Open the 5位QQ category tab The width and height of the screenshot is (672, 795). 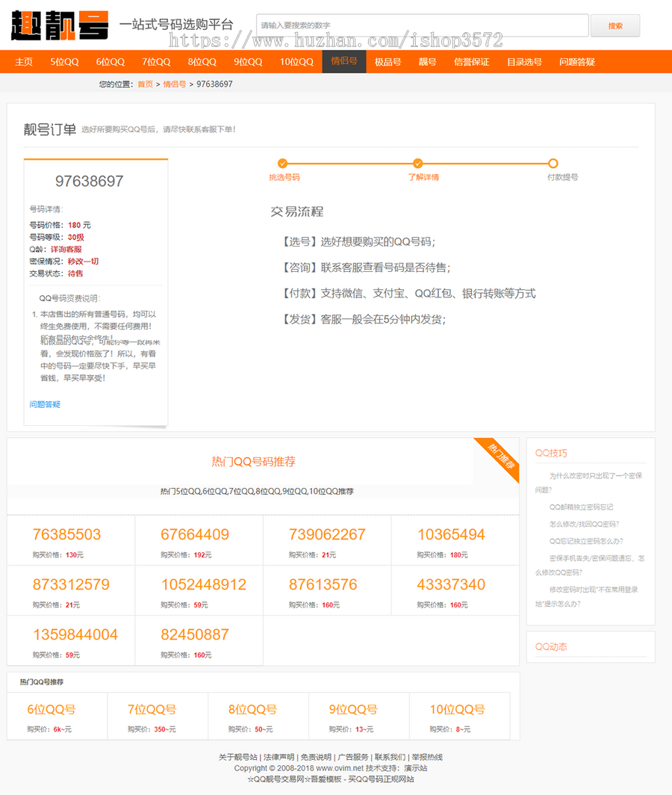click(x=63, y=62)
